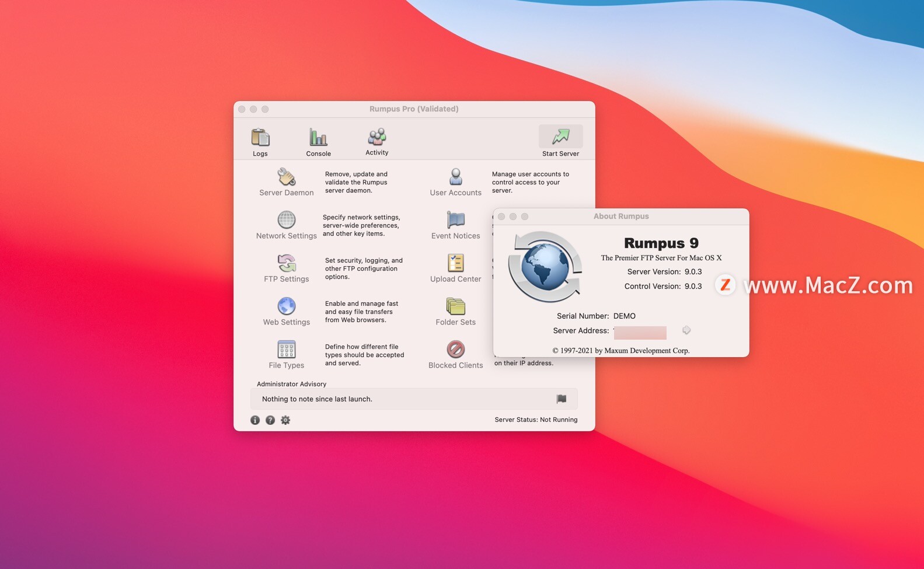Viewport: 924px width, 569px height.
Task: Open Blocked Clients icon
Action: [456, 350]
